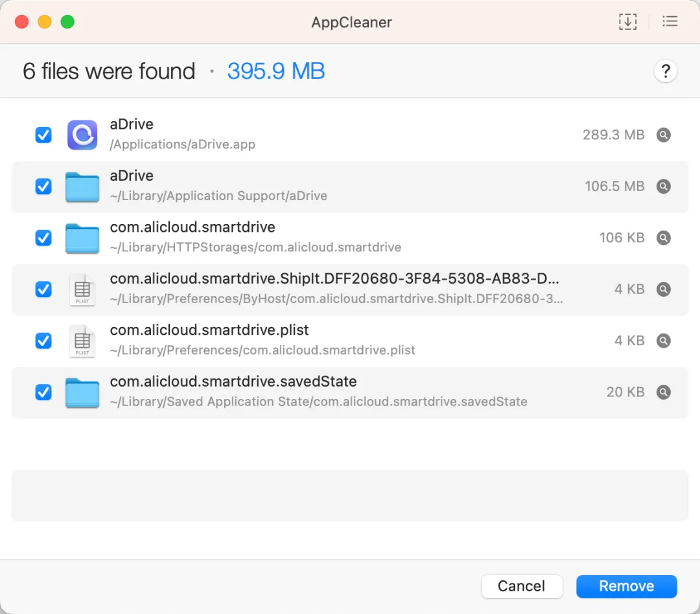Screen dimensions: 700x614
Task: Reveal savedState folder via magnifier icon
Action: tap(664, 392)
